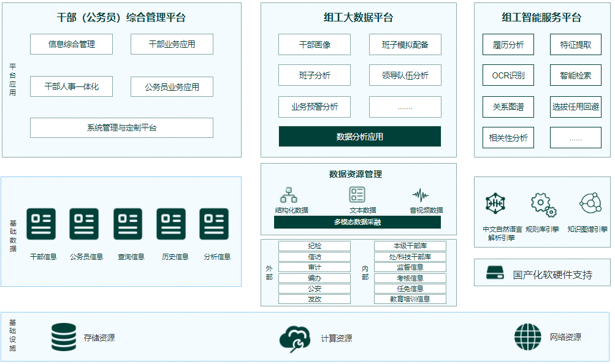
Task: Click the 文本数据 list icon
Action: [357, 195]
